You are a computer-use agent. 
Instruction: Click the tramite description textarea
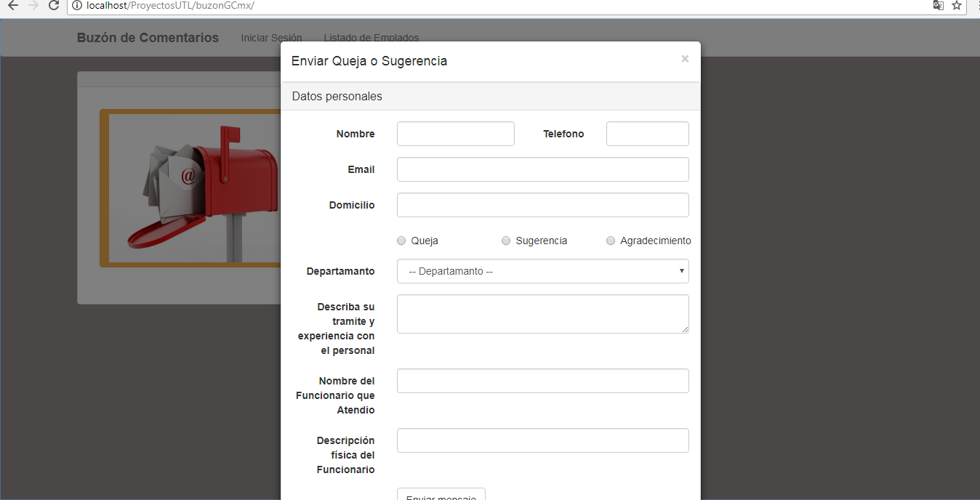coord(542,314)
